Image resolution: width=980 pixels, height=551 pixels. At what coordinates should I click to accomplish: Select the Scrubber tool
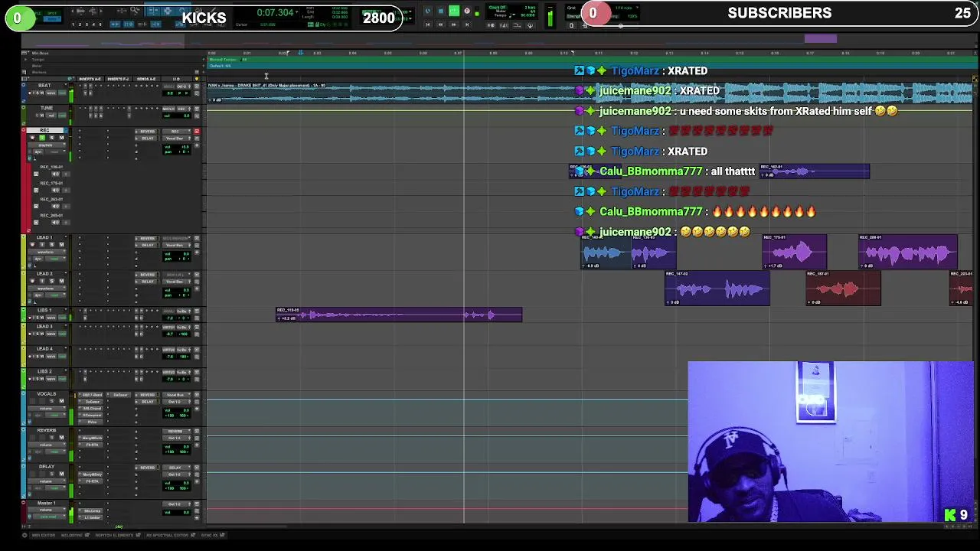[x=198, y=11]
